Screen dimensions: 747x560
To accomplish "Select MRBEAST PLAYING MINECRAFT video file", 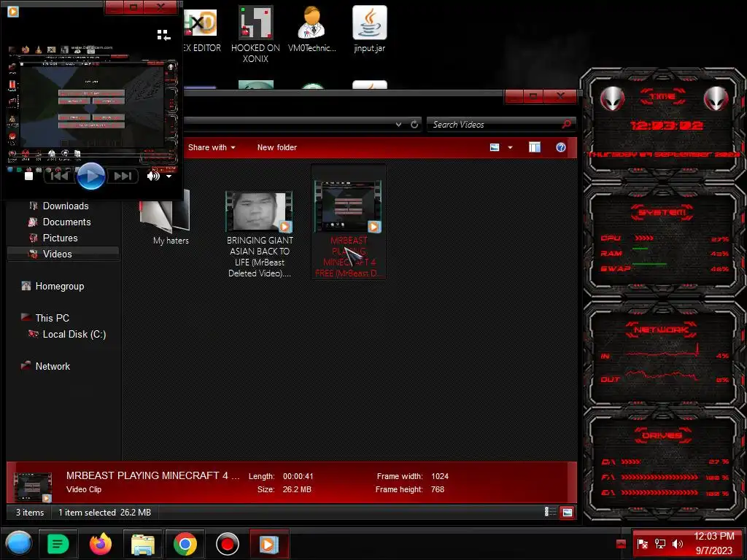I will (349, 222).
